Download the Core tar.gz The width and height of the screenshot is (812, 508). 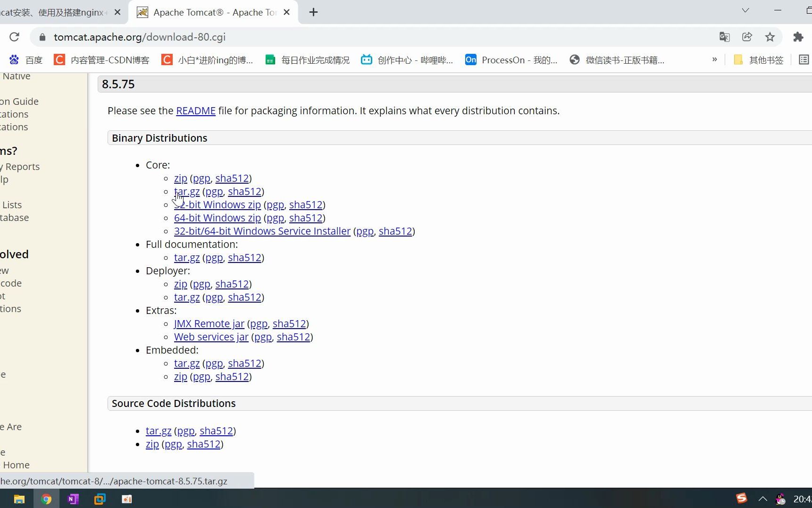pyautogui.click(x=187, y=192)
